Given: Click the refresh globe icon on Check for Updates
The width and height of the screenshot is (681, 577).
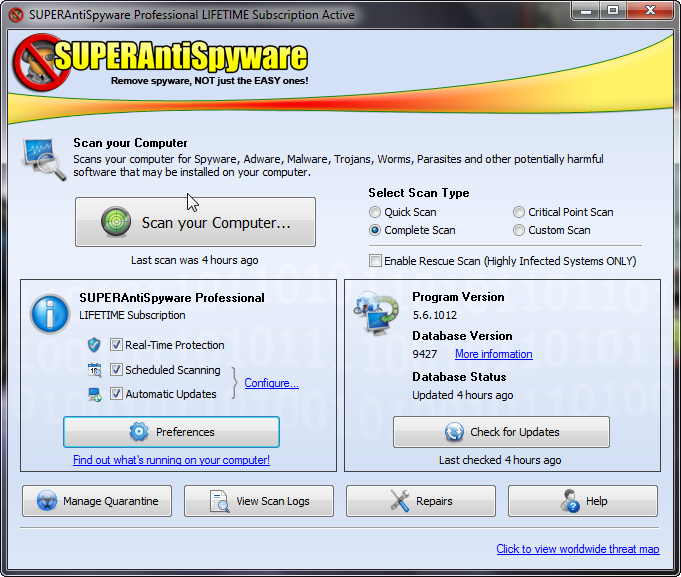Looking at the screenshot, I should (454, 432).
